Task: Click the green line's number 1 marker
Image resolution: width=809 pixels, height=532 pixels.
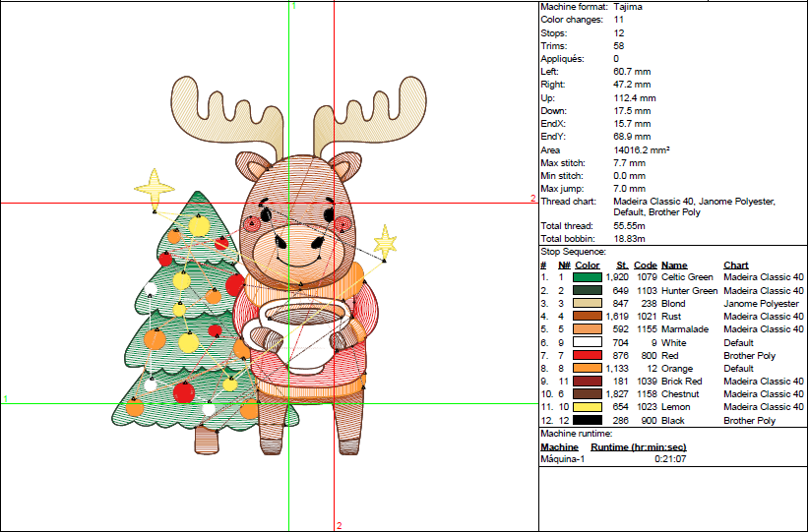Action: point(6,399)
